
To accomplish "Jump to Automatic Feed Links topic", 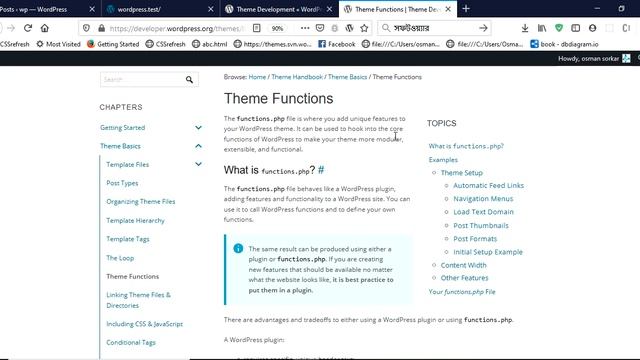I will point(488,185).
